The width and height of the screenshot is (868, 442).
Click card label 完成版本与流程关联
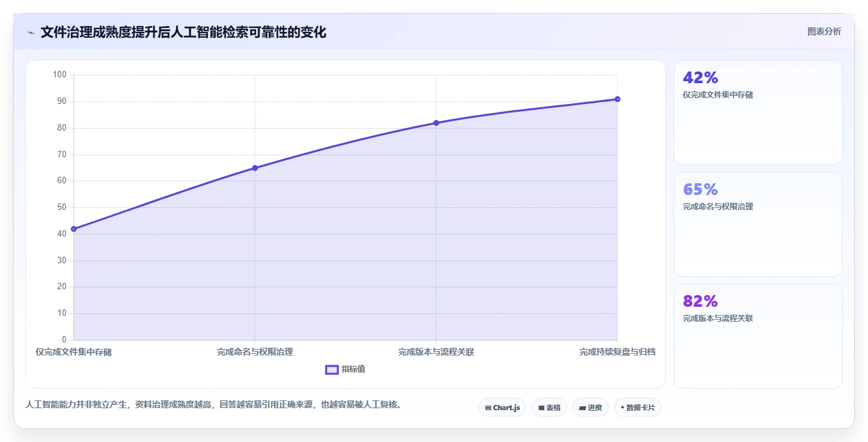tap(718, 318)
